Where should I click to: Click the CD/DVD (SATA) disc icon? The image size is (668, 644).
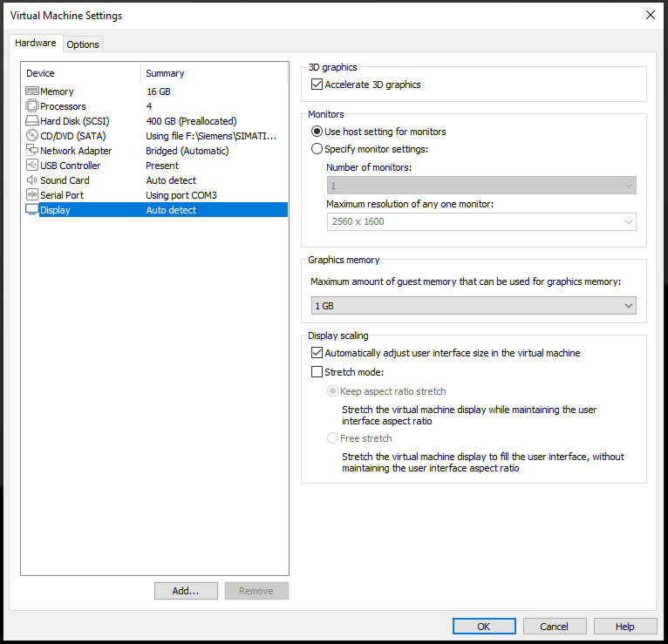32,136
